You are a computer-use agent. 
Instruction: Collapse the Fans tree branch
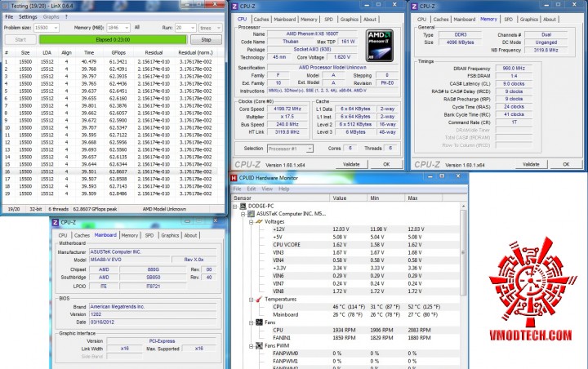click(252, 323)
